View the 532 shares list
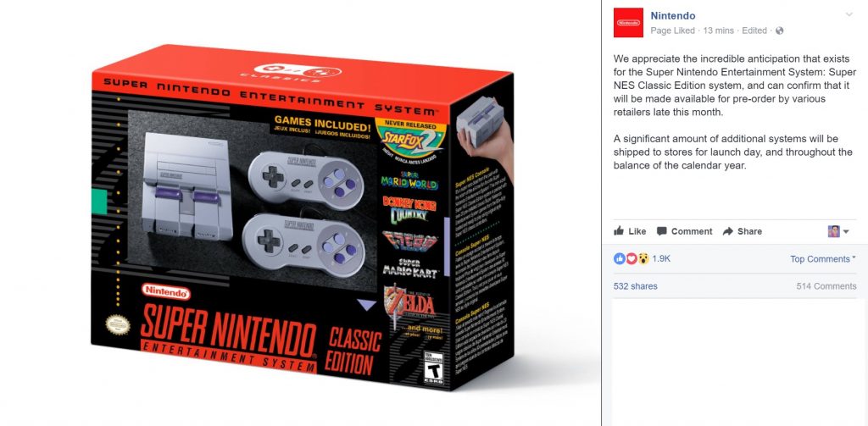The height and width of the screenshot is (426, 868). tap(636, 286)
